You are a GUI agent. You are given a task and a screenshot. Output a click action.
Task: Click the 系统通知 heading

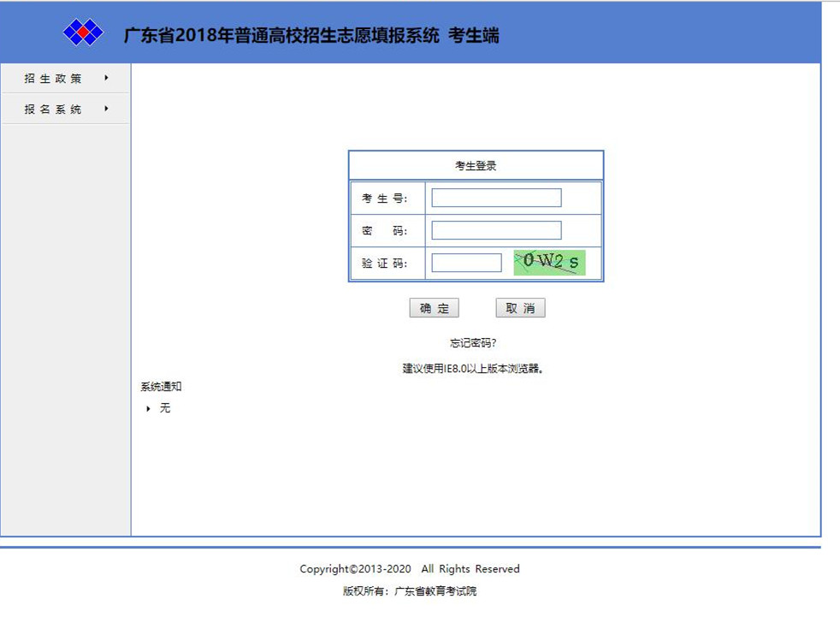point(162,387)
